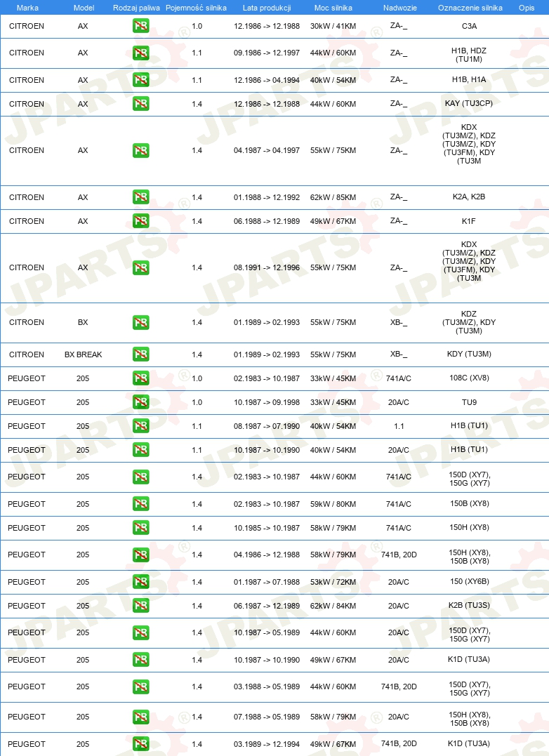Select date range 04.1986 -> 12.1988
The width and height of the screenshot is (549, 756).
tap(267, 555)
